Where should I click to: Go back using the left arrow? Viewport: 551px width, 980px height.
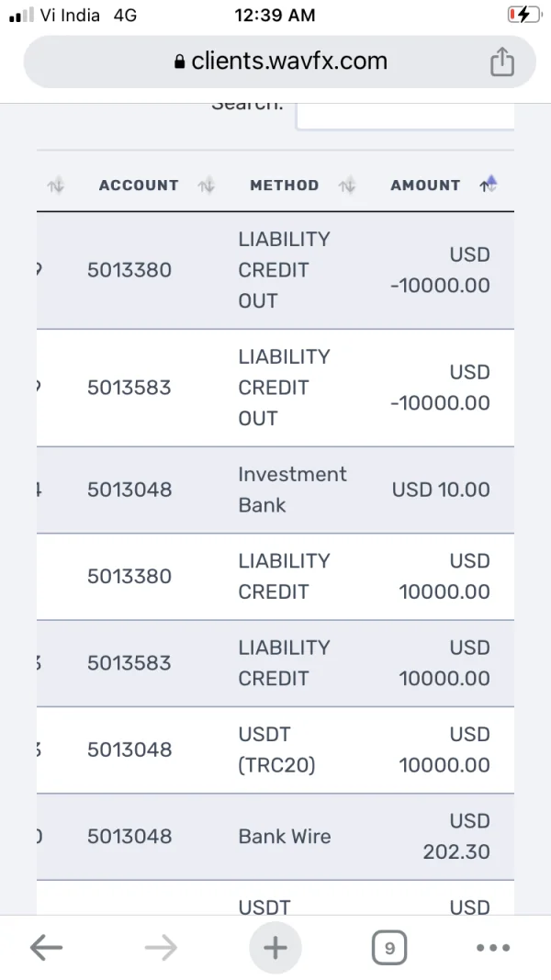[46, 948]
